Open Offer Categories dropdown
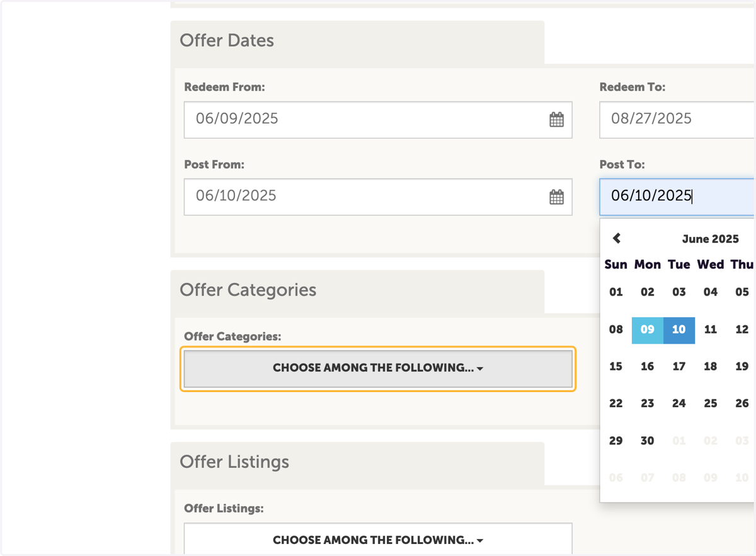The image size is (756, 556). pyautogui.click(x=378, y=369)
